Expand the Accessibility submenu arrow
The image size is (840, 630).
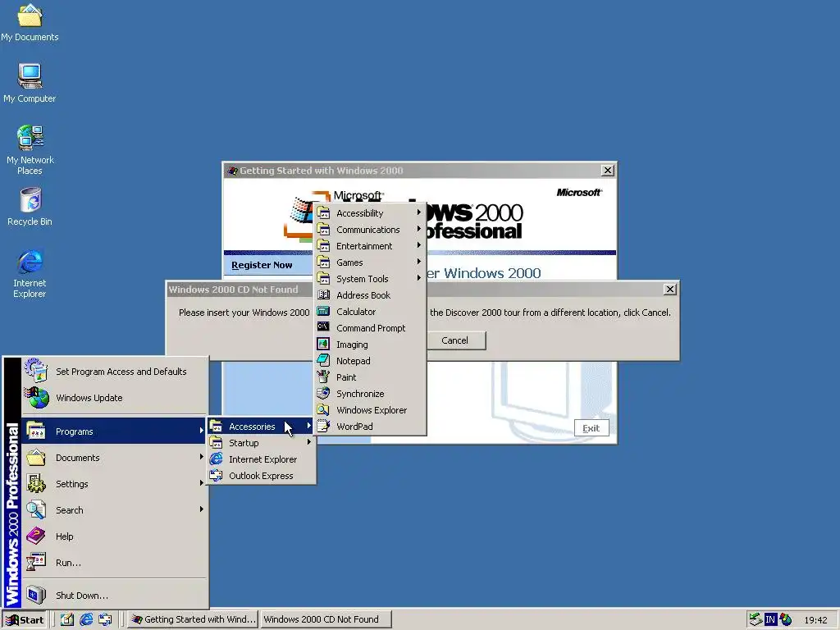pos(419,212)
